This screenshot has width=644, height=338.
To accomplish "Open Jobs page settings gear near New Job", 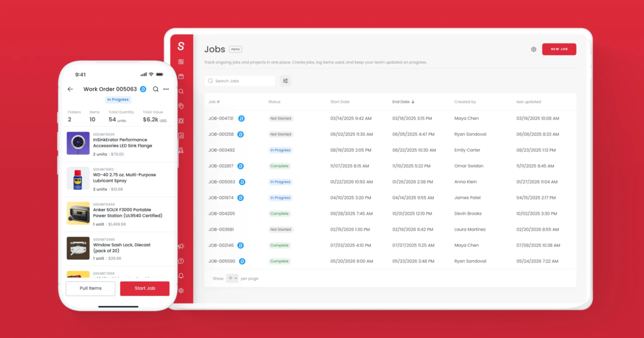I will 533,49.
